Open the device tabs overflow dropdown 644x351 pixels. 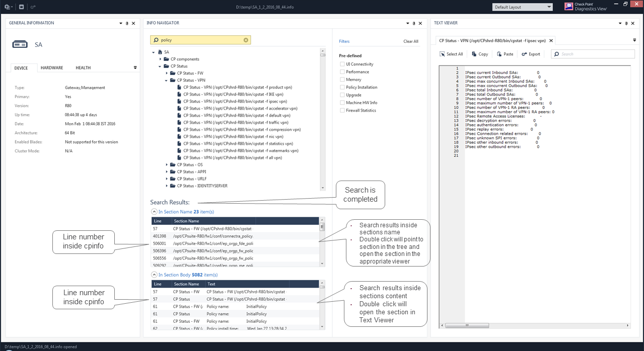(135, 67)
